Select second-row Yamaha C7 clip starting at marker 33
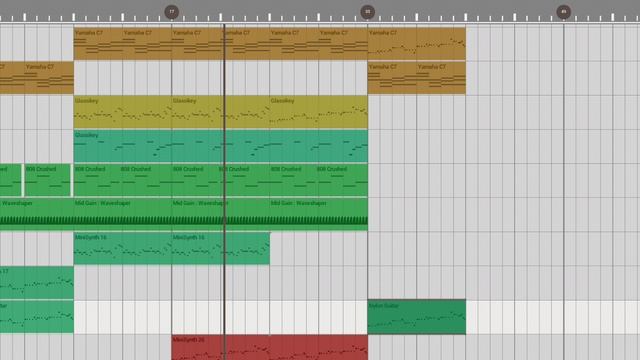640x360 pixels. click(x=392, y=78)
